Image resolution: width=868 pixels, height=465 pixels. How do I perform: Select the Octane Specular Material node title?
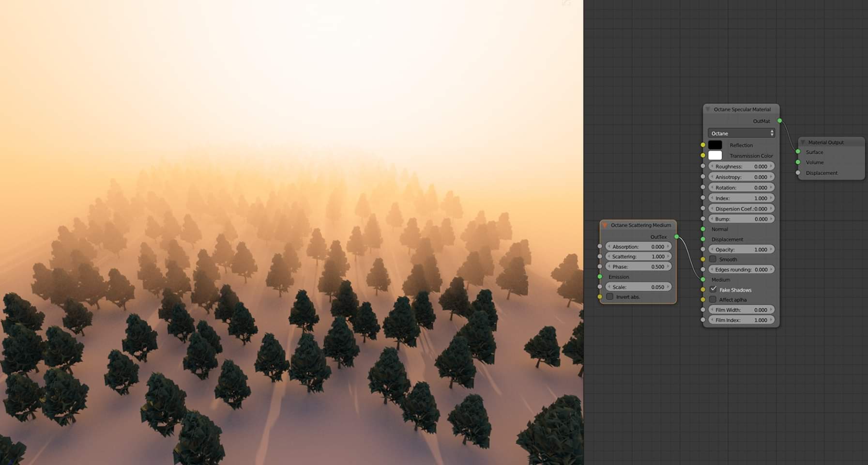[742, 109]
